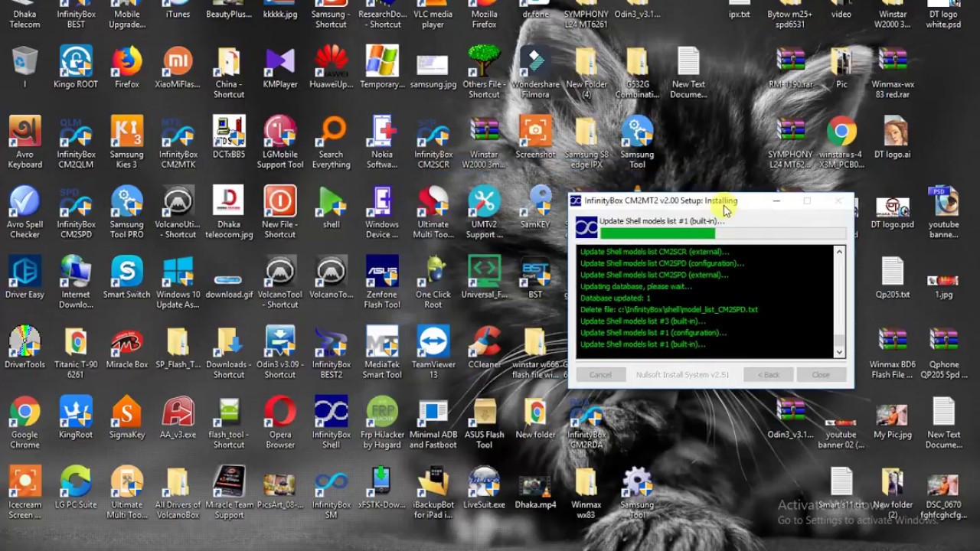The width and height of the screenshot is (980, 551).
Task: Click the installer progress bar
Action: (723, 233)
